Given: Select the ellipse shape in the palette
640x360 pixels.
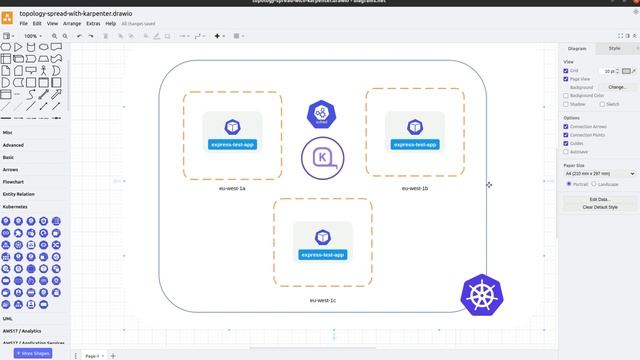Looking at the screenshot, I should 44,47.
